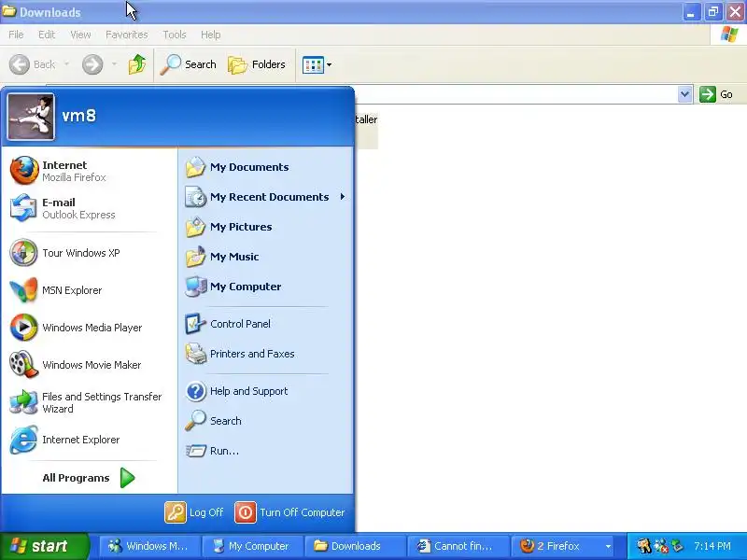747x560 pixels.
Task: Open View menu in Downloads window
Action: (x=80, y=35)
